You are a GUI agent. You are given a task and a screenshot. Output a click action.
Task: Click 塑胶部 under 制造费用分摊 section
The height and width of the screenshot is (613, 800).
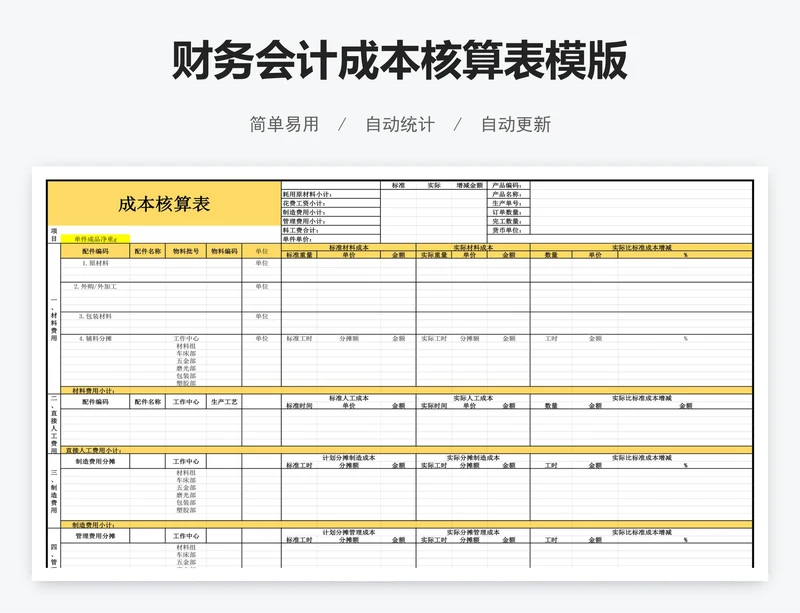tap(186, 510)
